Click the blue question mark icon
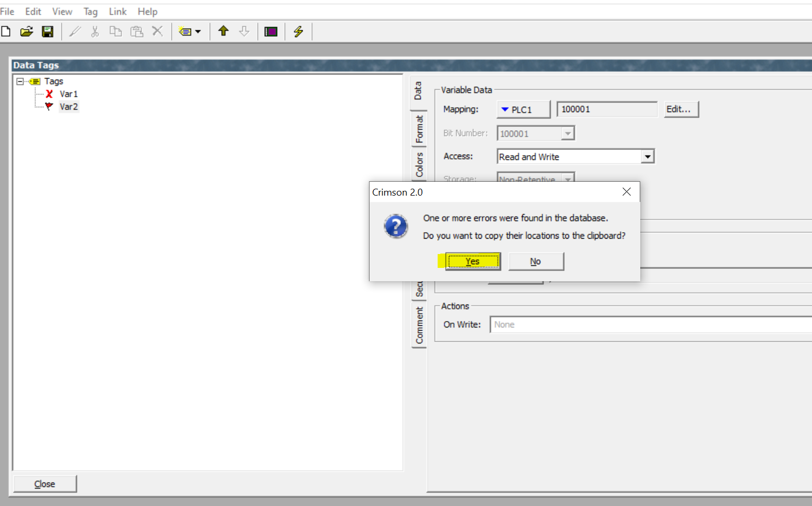812x506 pixels. (396, 226)
